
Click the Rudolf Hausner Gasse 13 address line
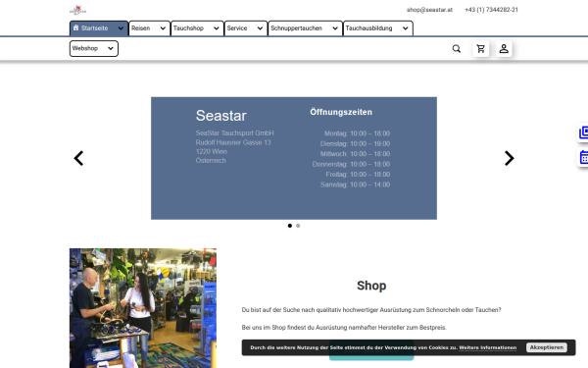(233, 142)
